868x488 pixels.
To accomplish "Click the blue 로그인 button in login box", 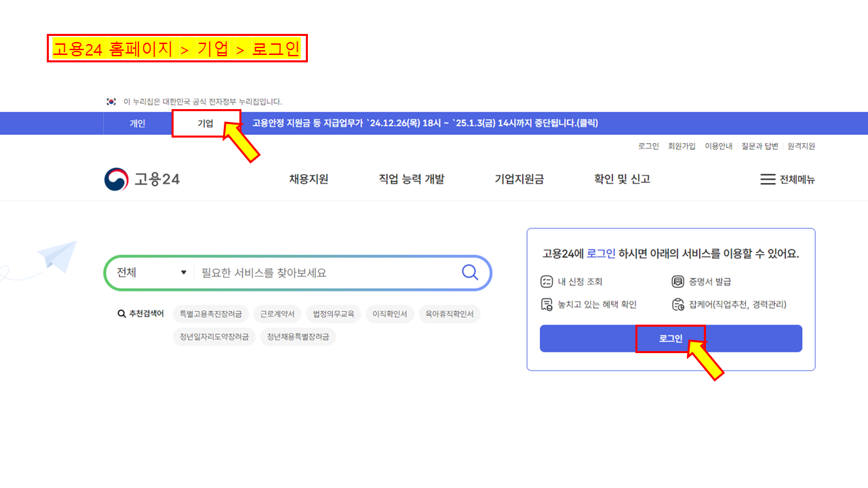I will pos(671,338).
